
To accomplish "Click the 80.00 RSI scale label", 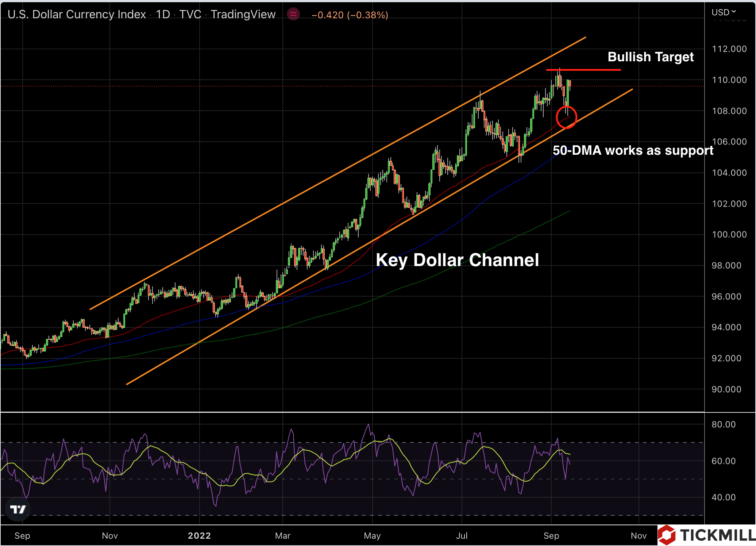I will 723,424.
